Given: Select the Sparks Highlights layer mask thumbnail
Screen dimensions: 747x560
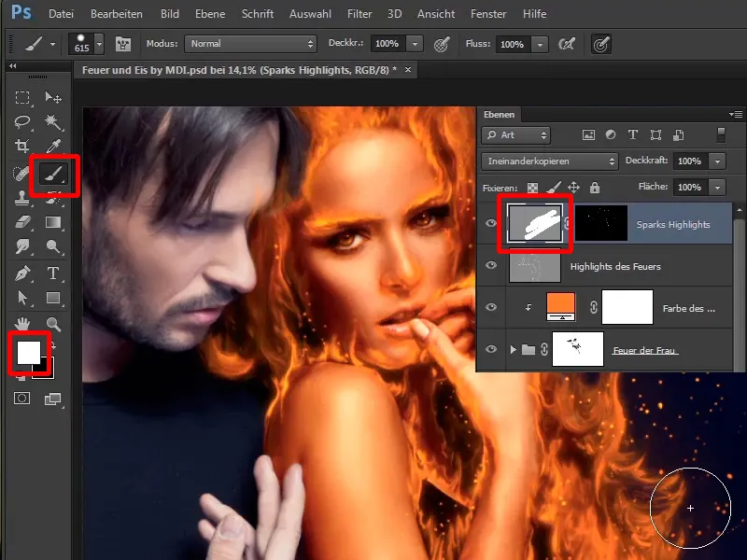Looking at the screenshot, I should pyautogui.click(x=600, y=223).
